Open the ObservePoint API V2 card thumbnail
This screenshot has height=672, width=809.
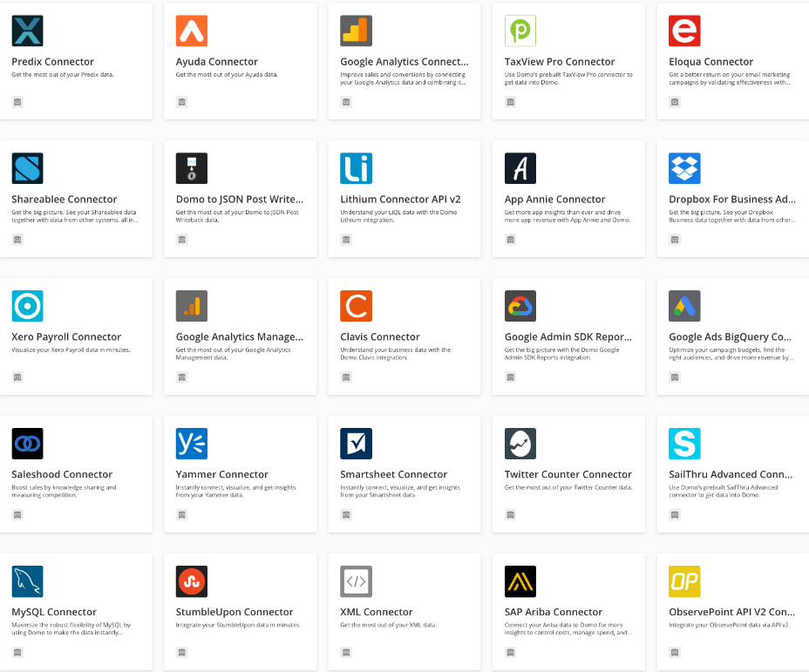coord(684,581)
